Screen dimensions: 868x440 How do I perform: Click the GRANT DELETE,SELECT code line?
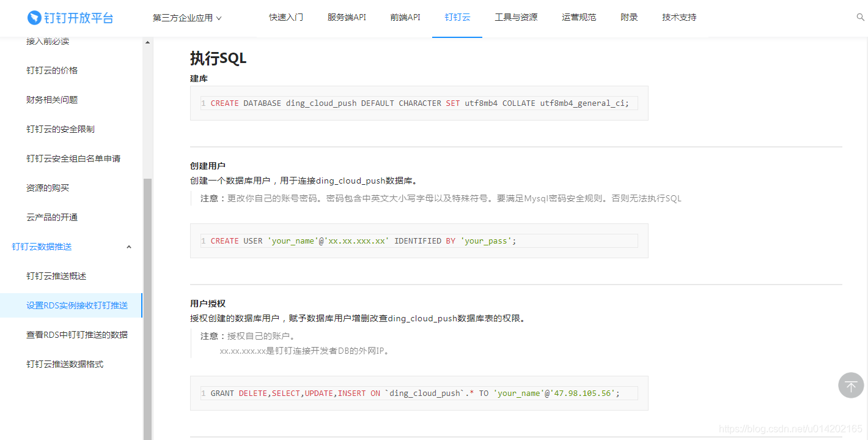(x=419, y=393)
